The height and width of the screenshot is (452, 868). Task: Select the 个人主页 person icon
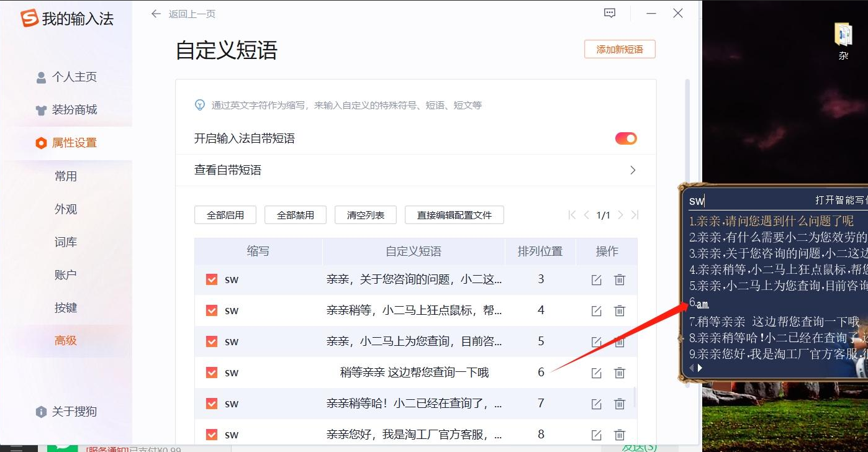(x=40, y=77)
